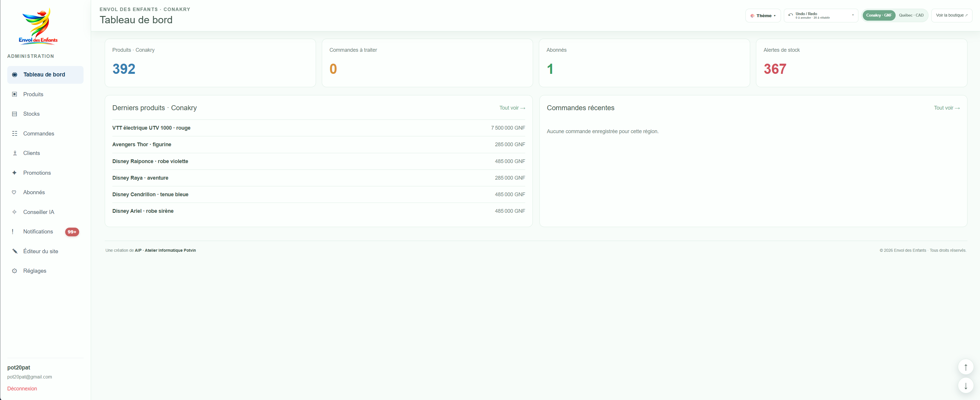The width and height of the screenshot is (980, 400).
Task: Open the Promotions page
Action: click(45, 173)
